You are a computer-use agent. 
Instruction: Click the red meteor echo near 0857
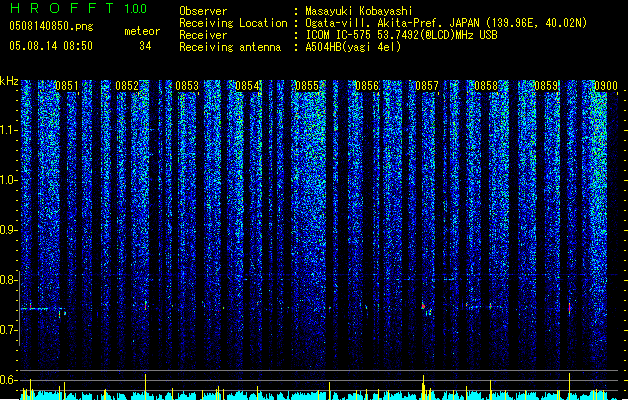(x=423, y=307)
